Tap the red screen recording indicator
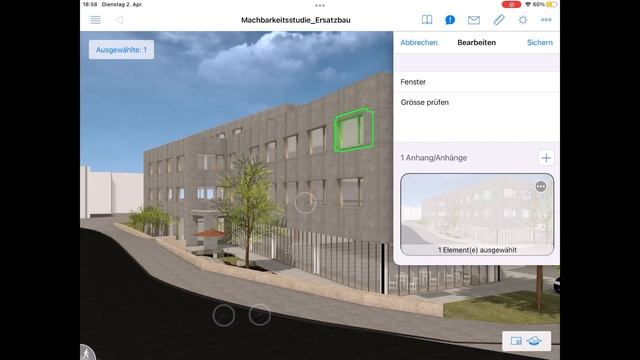The height and width of the screenshot is (360, 640). click(x=511, y=4)
